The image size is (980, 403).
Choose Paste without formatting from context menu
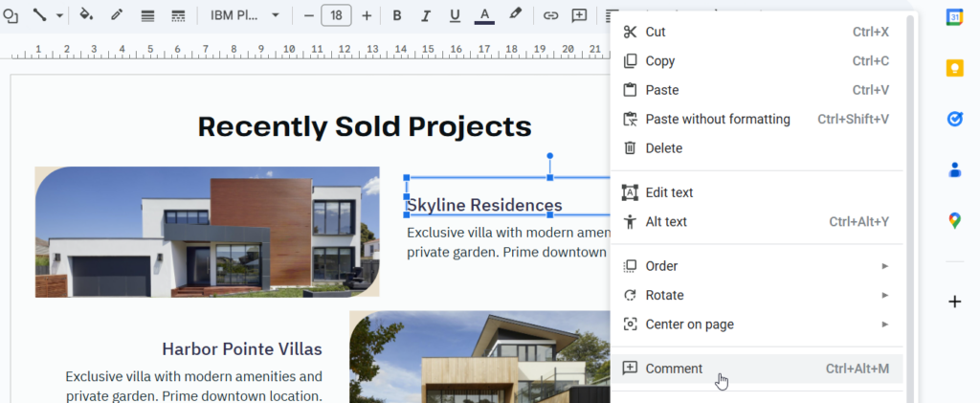click(x=718, y=120)
